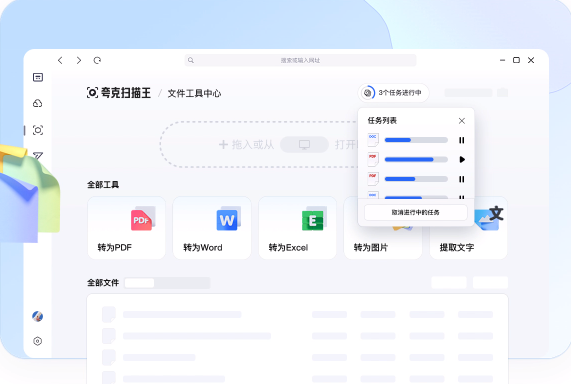Open the 转为Word tool card
This screenshot has width=571, height=384.
pyautogui.click(x=212, y=228)
